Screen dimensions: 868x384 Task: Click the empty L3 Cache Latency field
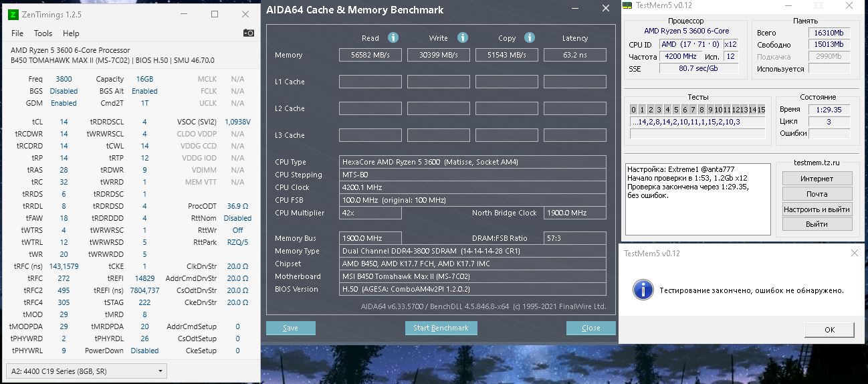575,135
